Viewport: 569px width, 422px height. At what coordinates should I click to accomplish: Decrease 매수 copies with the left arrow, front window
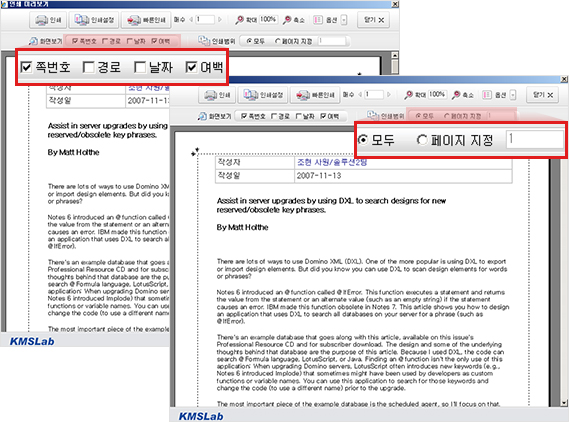[360, 94]
